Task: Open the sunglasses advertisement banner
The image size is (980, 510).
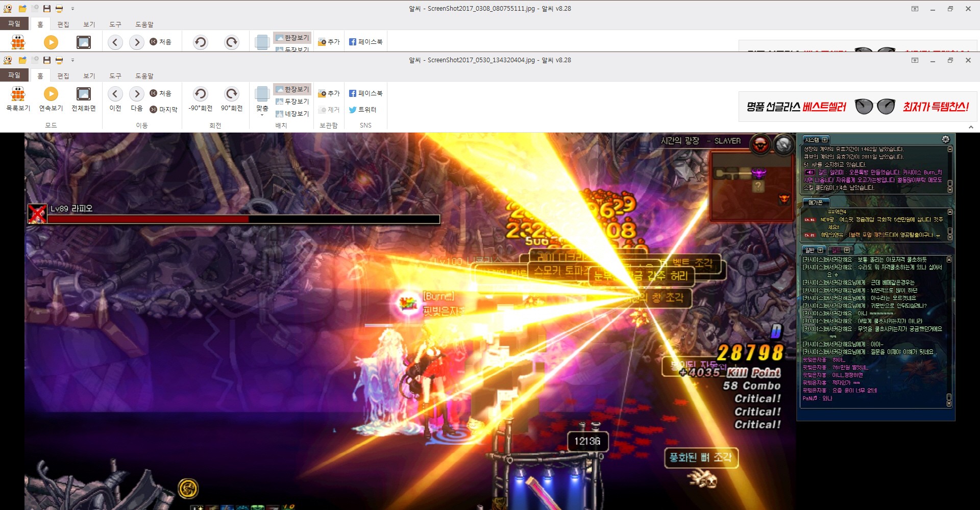Action: click(857, 107)
